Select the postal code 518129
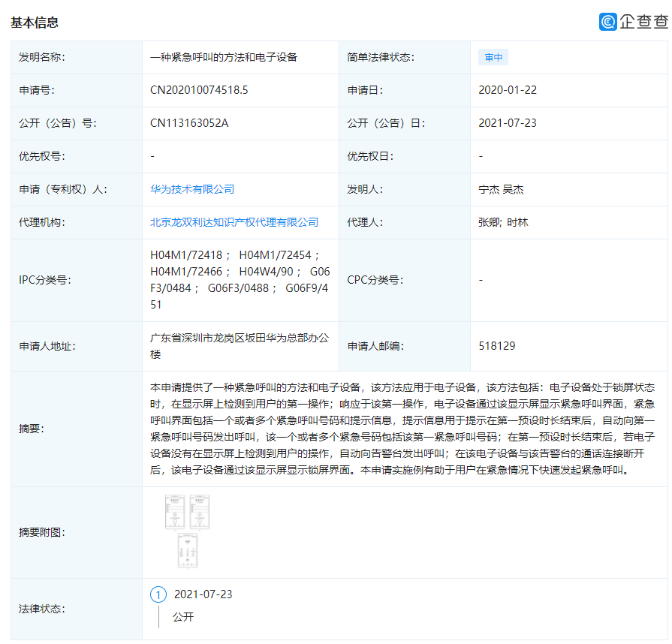This screenshot has height=644, width=672. pos(497,346)
